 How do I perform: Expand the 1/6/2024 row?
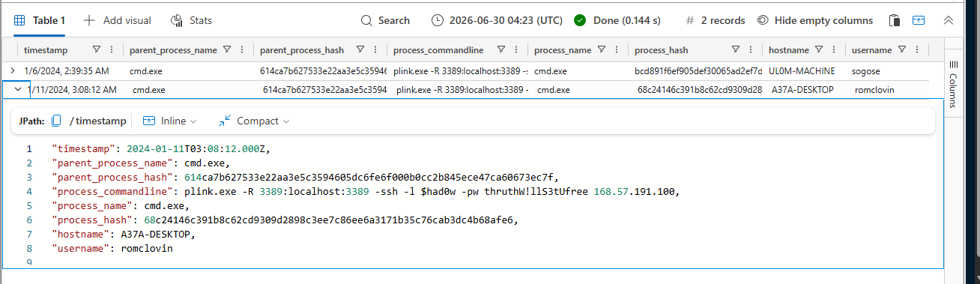click(x=12, y=70)
